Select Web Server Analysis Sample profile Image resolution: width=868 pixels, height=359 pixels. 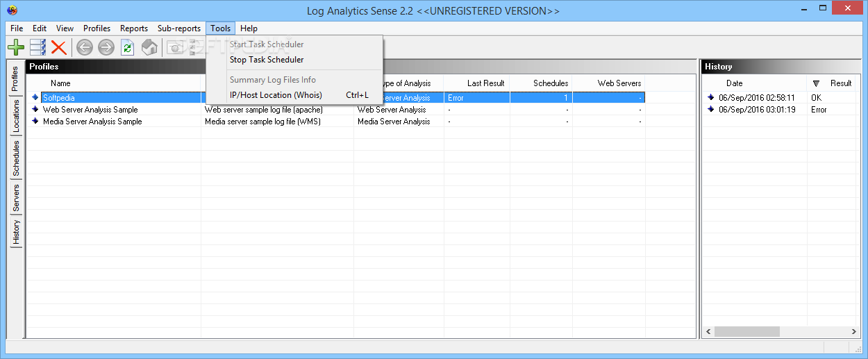(x=90, y=110)
